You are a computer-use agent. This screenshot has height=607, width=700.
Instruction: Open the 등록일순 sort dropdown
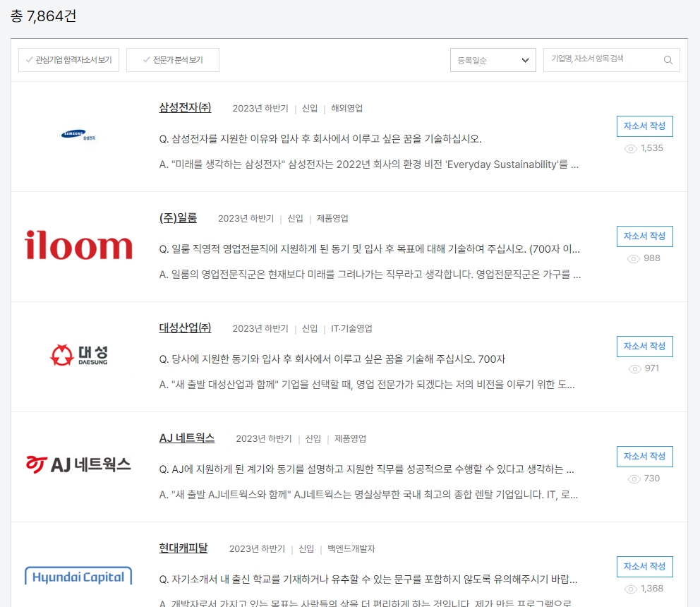tap(493, 60)
